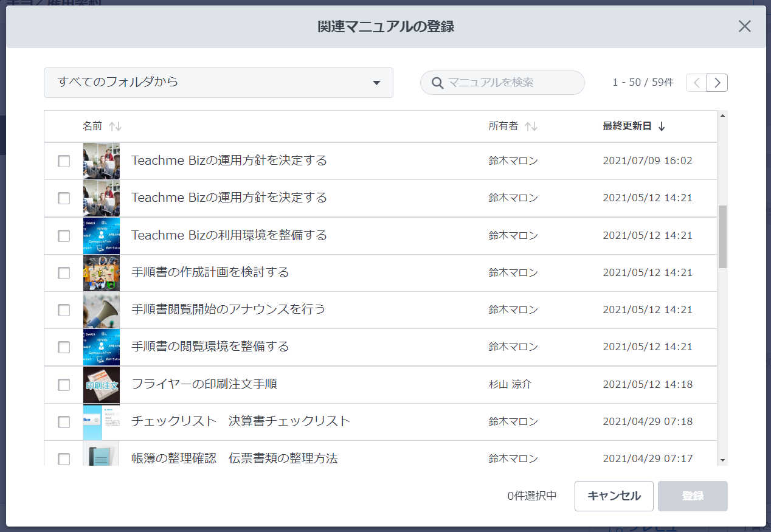771x532 pixels.
Task: Tick the フライヤーの印刷注文手順 checkbox
Action: [x=64, y=385]
